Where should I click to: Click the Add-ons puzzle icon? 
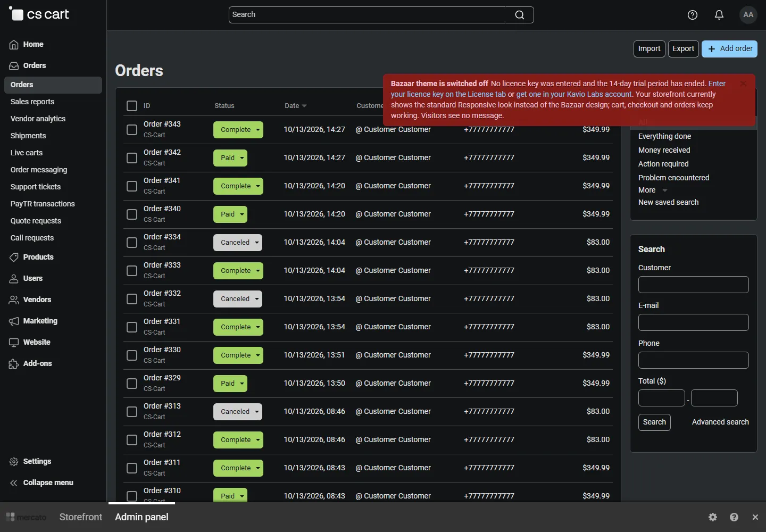(14, 364)
